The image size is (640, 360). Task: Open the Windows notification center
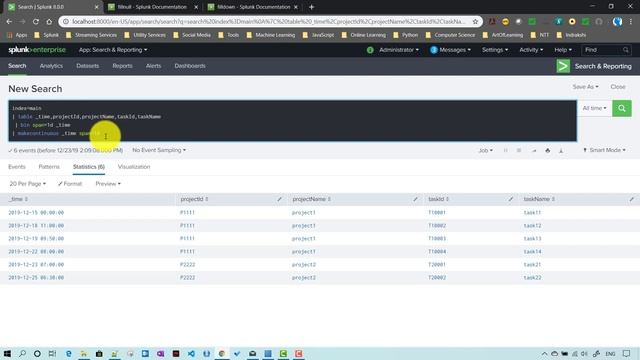point(627,353)
